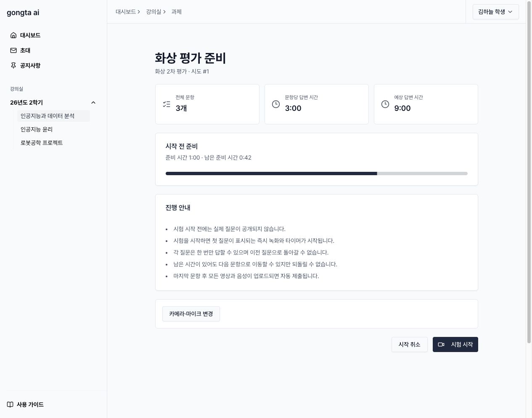Image resolution: width=532 pixels, height=418 pixels.
Task: Click the gongta ai logo
Action: point(23,13)
